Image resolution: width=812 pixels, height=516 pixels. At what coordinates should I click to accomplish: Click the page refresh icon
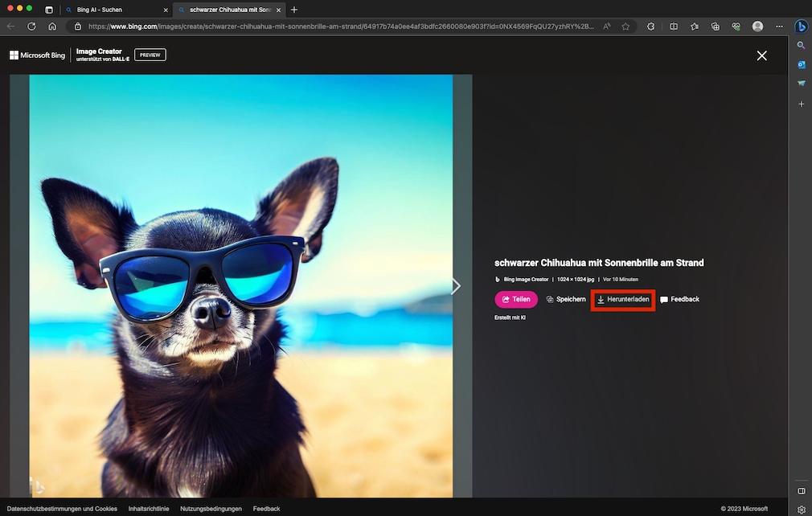[x=31, y=27]
